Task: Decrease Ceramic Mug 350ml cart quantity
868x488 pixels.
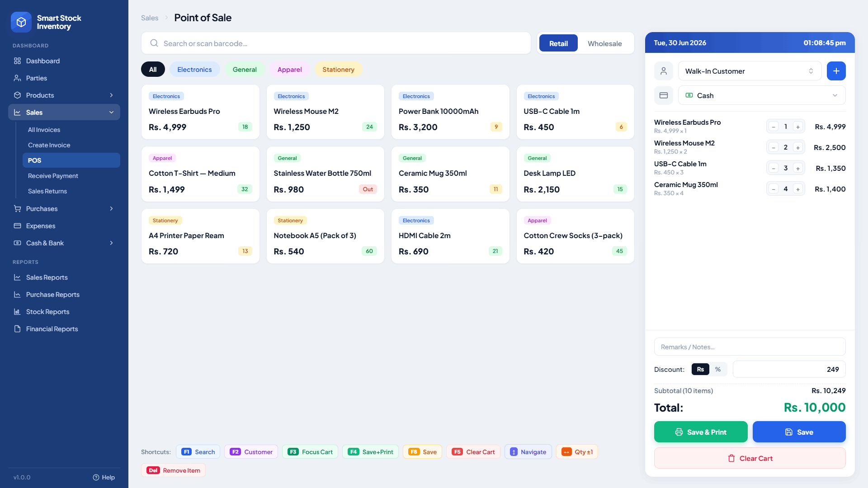Action: (774, 189)
